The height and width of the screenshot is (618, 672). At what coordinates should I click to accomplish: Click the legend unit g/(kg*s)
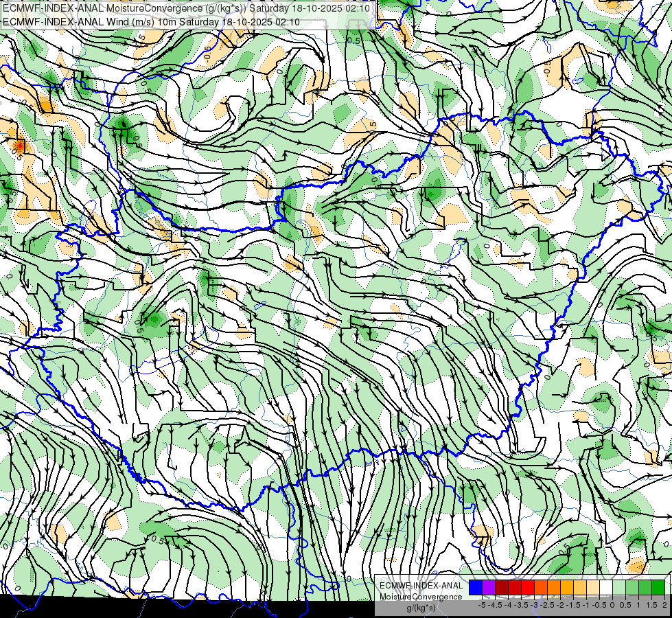[421, 608]
